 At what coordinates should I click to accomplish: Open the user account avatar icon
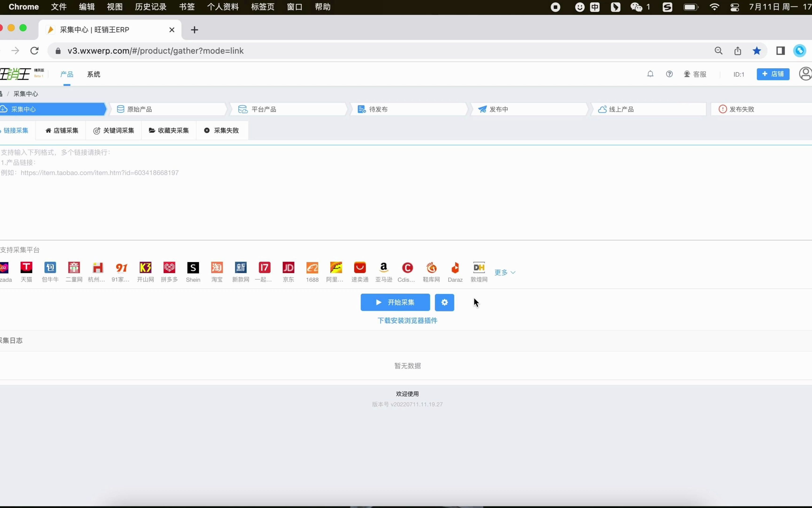tap(805, 74)
